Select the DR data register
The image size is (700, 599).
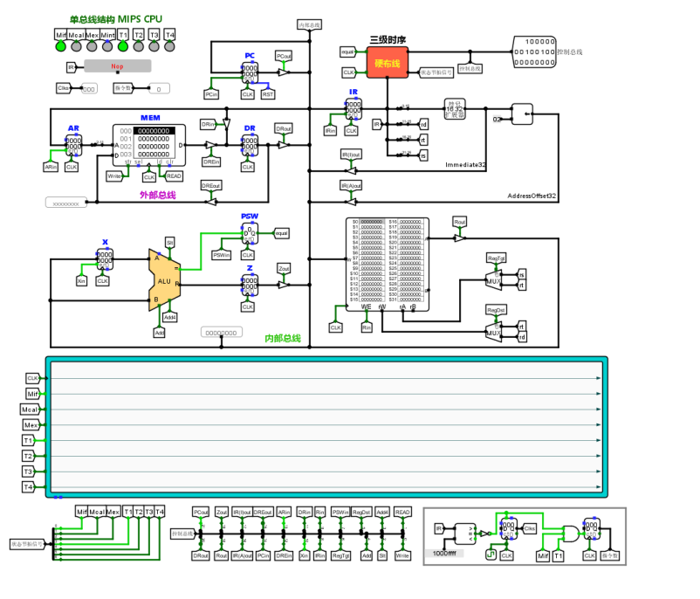[x=250, y=145]
